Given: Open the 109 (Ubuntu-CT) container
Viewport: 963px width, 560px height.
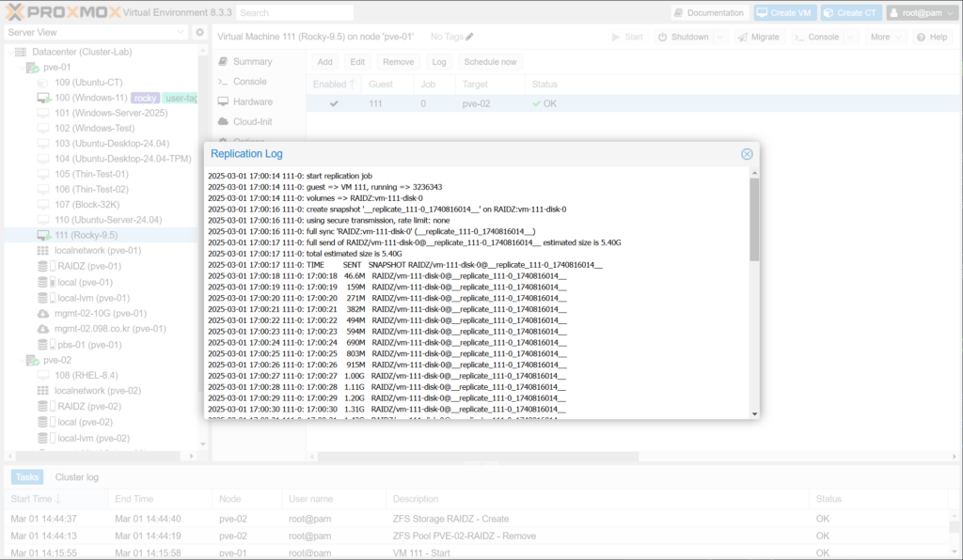Looking at the screenshot, I should pos(87,83).
